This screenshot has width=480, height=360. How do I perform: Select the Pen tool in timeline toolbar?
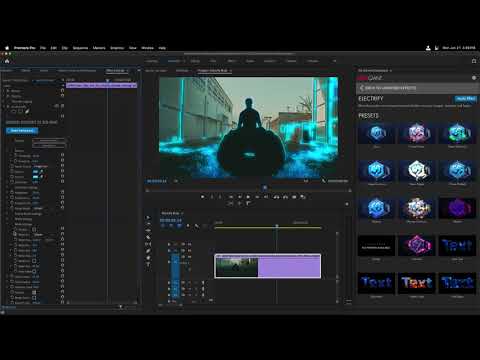(x=148, y=251)
